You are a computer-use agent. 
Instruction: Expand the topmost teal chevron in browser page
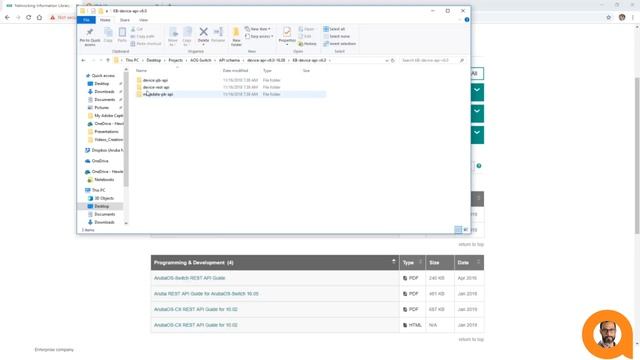tap(477, 91)
